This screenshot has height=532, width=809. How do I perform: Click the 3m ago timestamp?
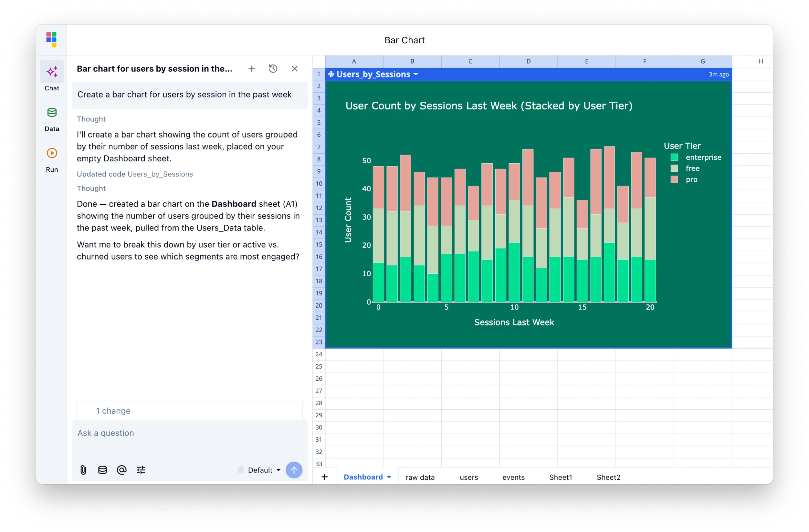click(x=719, y=74)
